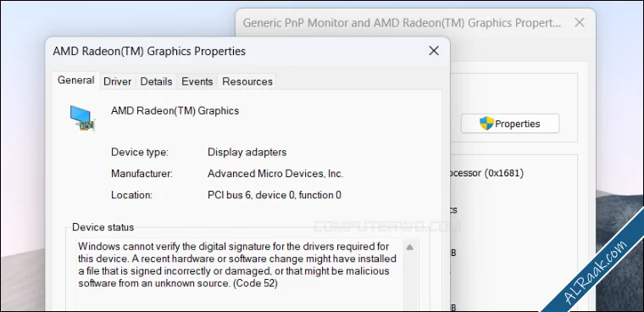Click the scroll-up arrow in Device status box
This screenshot has height=312, width=644.
point(409,248)
